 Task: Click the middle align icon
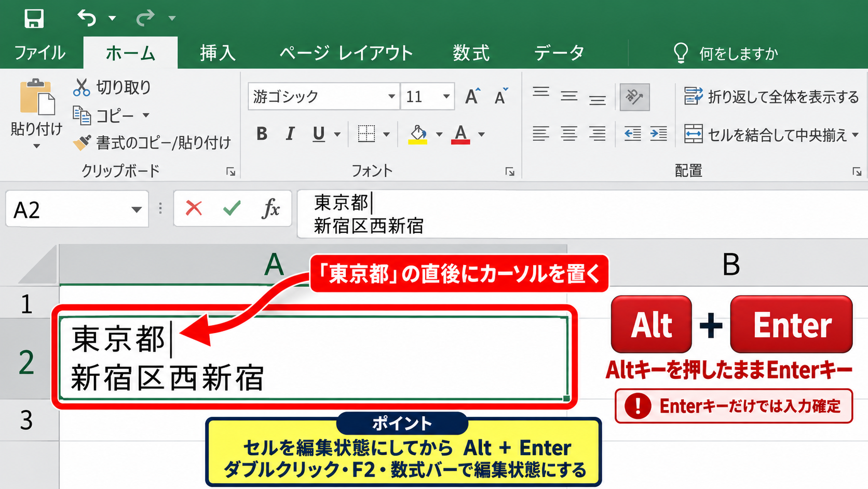(569, 96)
